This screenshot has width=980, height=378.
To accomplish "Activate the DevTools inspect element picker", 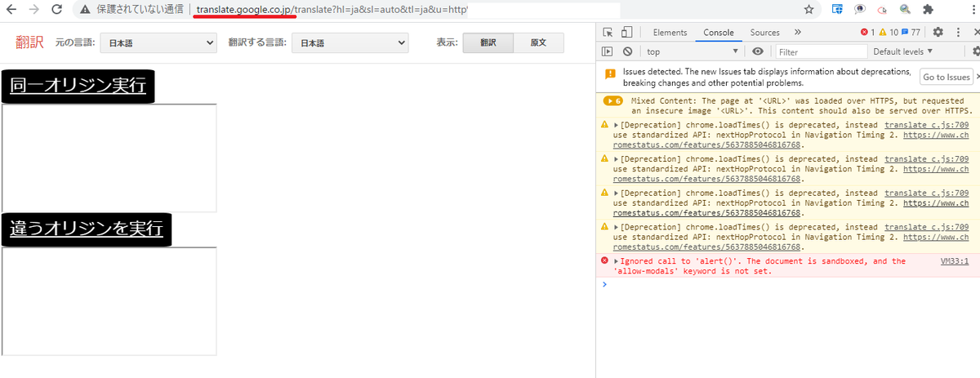I will (x=608, y=33).
